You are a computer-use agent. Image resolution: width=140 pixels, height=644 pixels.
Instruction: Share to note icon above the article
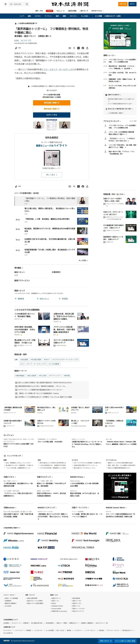pyautogui.click(x=74, y=48)
